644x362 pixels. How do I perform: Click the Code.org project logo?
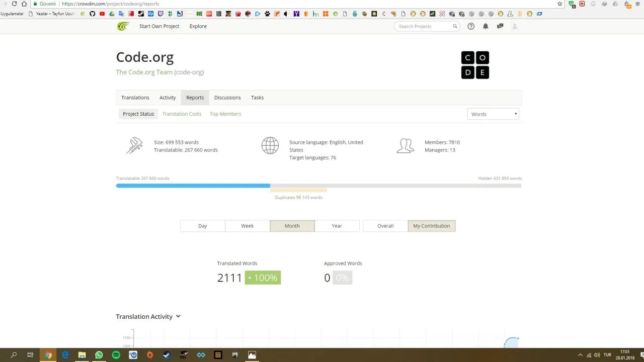pos(475,65)
